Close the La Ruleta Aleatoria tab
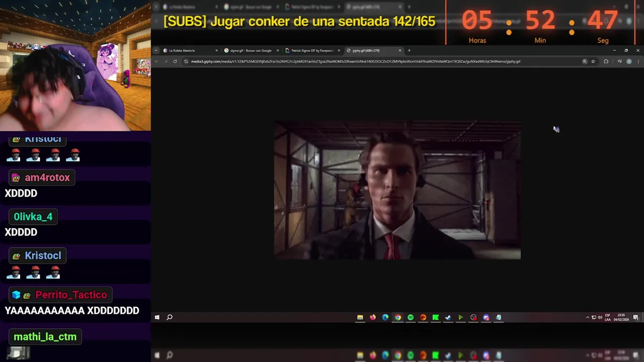The height and width of the screenshot is (362, 644). point(217,50)
